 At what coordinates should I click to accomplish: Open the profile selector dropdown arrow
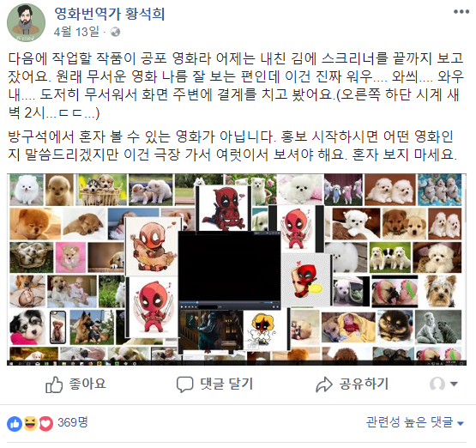coord(454,384)
